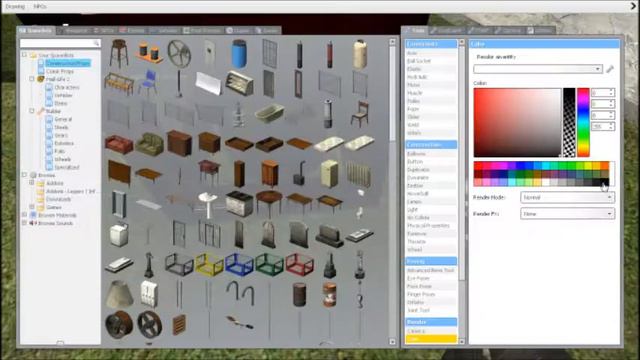This screenshot has height=360, width=640.
Task: Expand the Addons folder node
Action: click(x=32, y=183)
